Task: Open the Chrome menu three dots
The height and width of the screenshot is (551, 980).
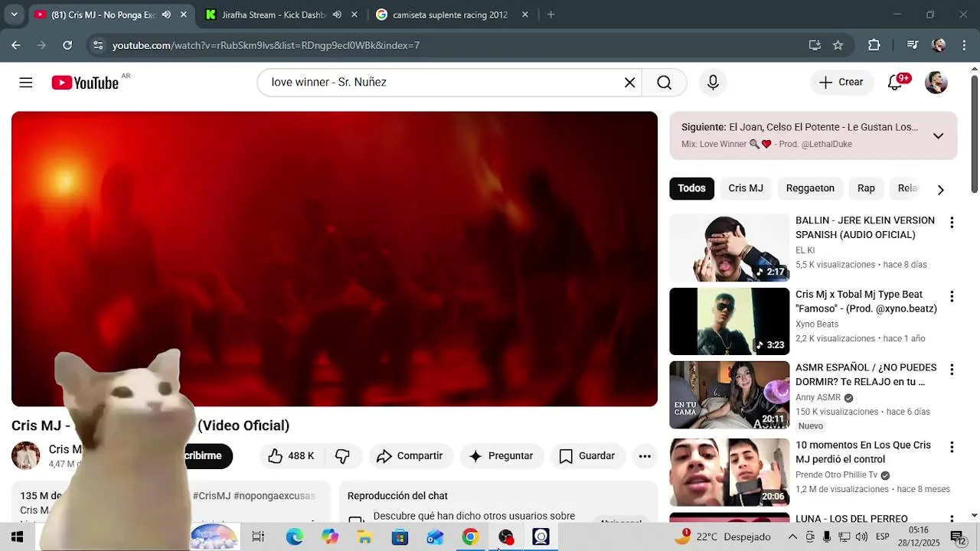Action: [964, 45]
